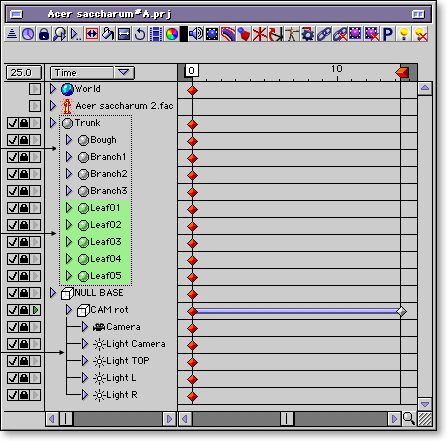The height and width of the screenshot is (441, 447).
Task: Click the red curved arrow toolbar icon
Action: point(276,34)
